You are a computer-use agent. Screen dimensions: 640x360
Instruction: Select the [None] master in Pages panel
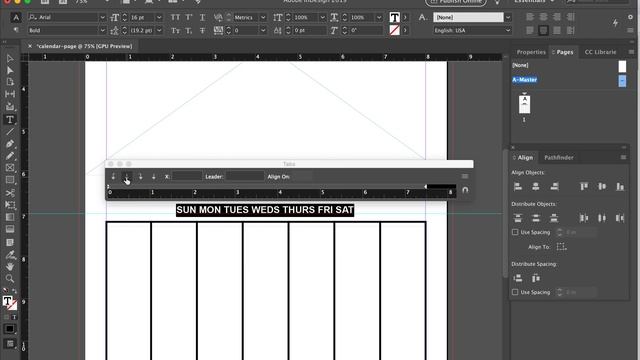520,65
